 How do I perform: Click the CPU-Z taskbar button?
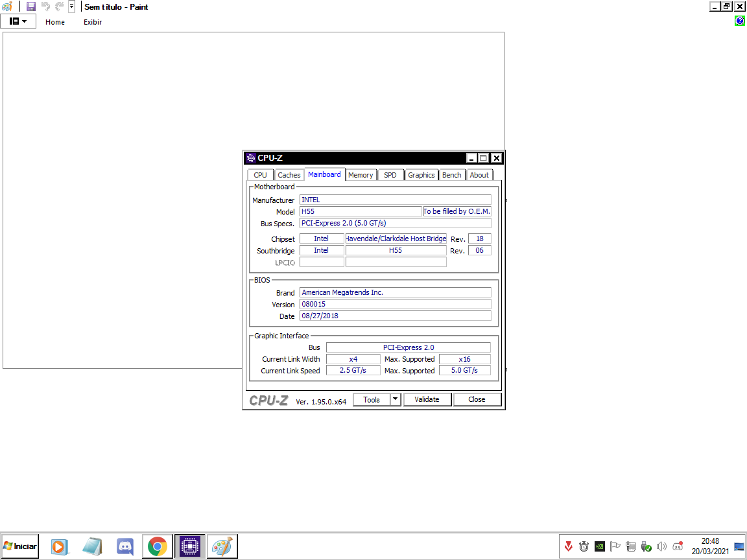coord(189,546)
